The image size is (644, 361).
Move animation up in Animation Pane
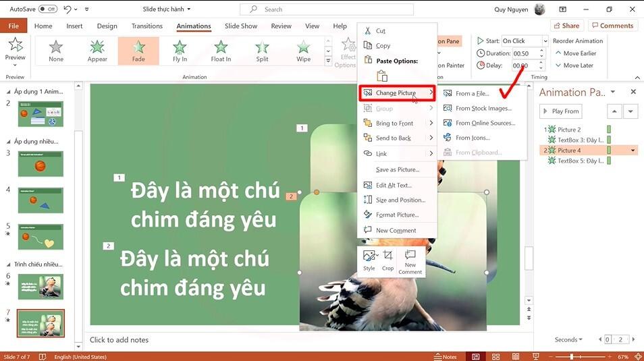(x=614, y=111)
